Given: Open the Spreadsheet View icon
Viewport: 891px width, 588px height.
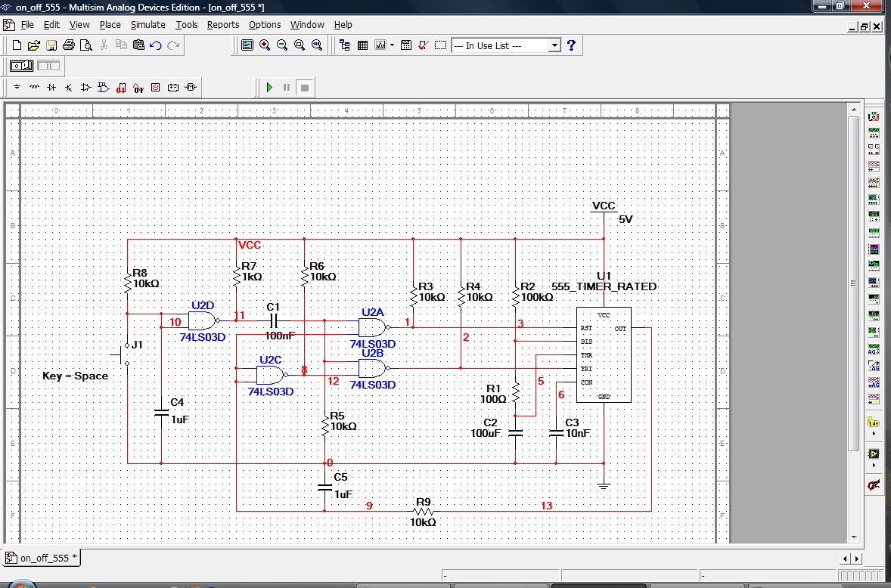Looking at the screenshot, I should click(x=362, y=45).
